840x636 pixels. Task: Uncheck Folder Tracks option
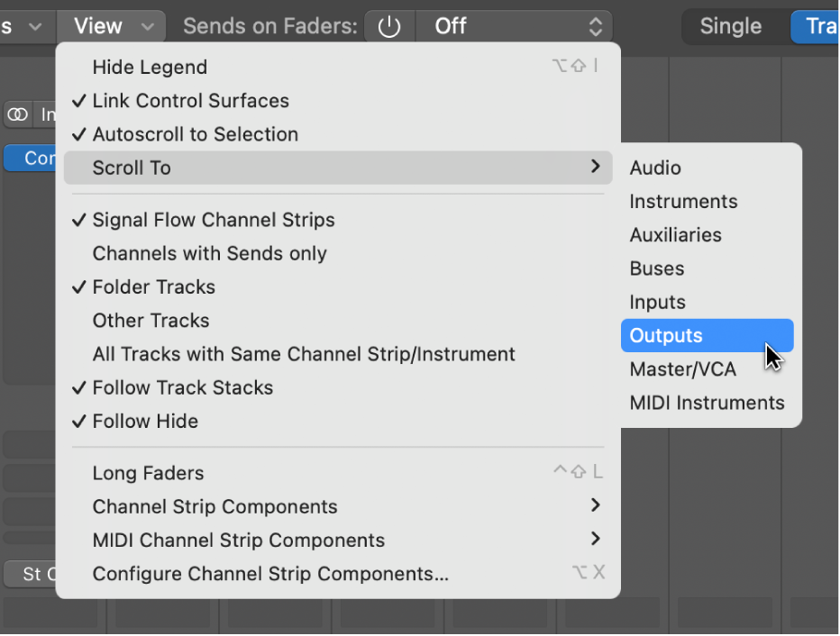[153, 286]
